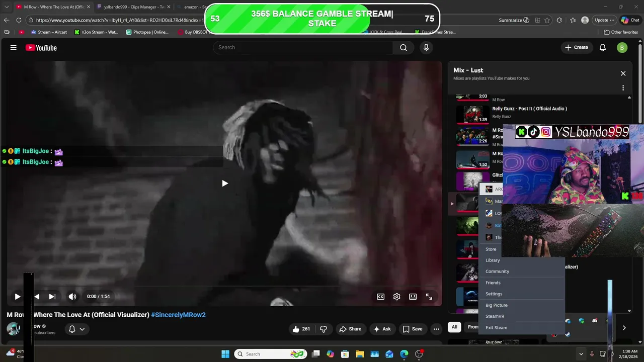Enter fullscreen on the video player

tap(429, 297)
